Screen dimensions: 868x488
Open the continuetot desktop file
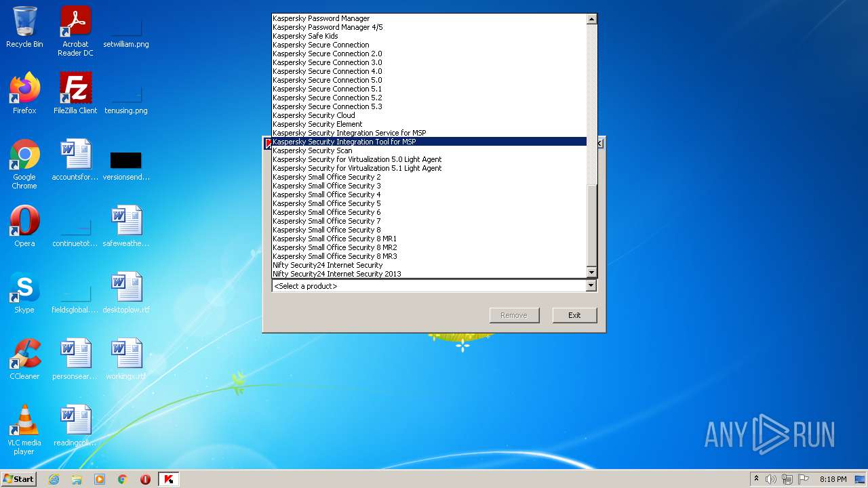[x=75, y=232]
